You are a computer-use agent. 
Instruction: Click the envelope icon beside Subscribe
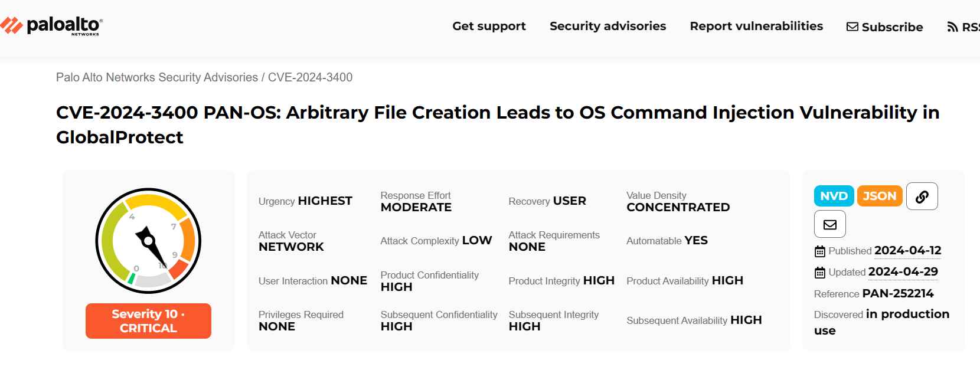tap(852, 26)
